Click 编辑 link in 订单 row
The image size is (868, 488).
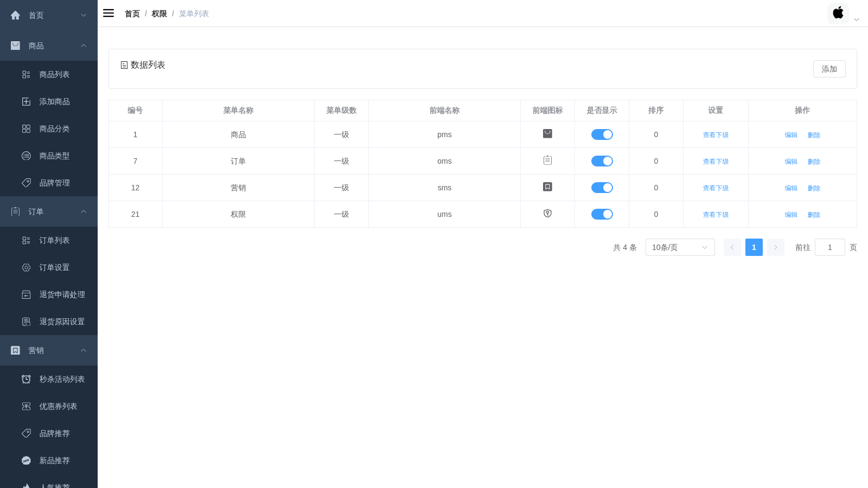click(x=791, y=162)
